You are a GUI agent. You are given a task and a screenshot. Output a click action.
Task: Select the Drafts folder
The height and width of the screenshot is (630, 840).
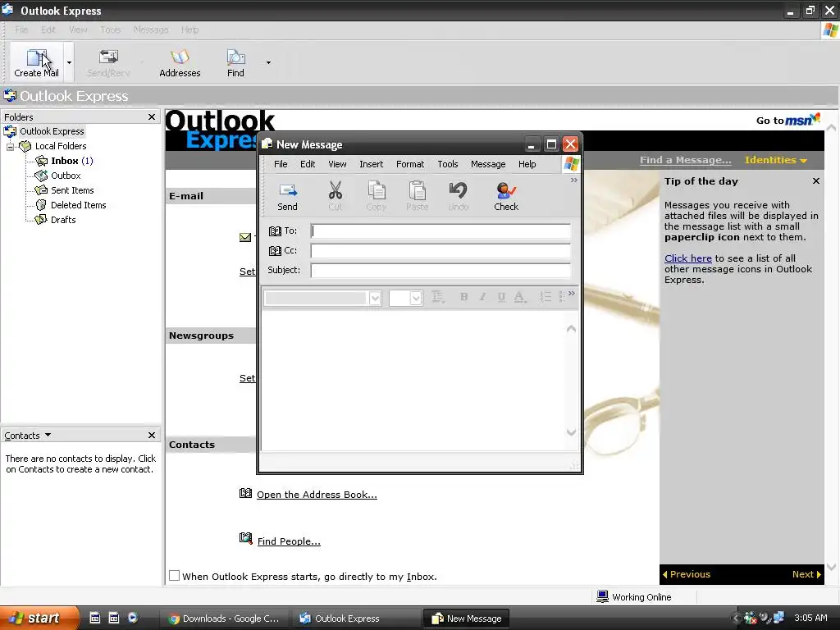tap(55, 220)
